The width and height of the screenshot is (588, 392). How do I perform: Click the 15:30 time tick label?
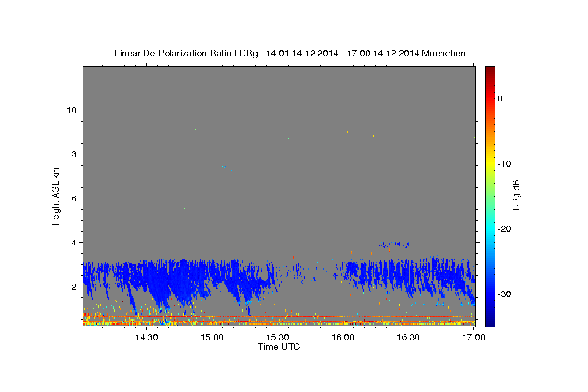277,337
